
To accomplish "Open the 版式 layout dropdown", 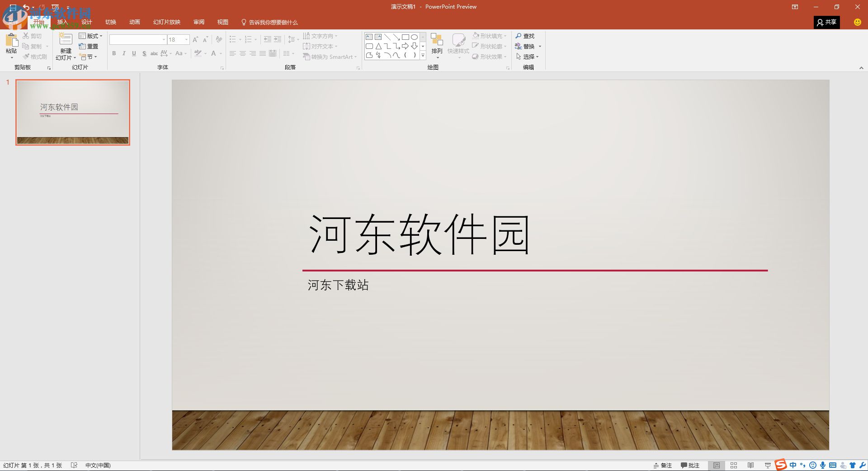I will pyautogui.click(x=90, y=36).
